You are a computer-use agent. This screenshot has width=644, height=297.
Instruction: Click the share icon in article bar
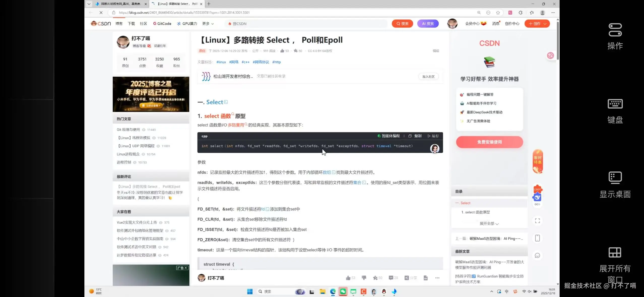click(x=407, y=278)
